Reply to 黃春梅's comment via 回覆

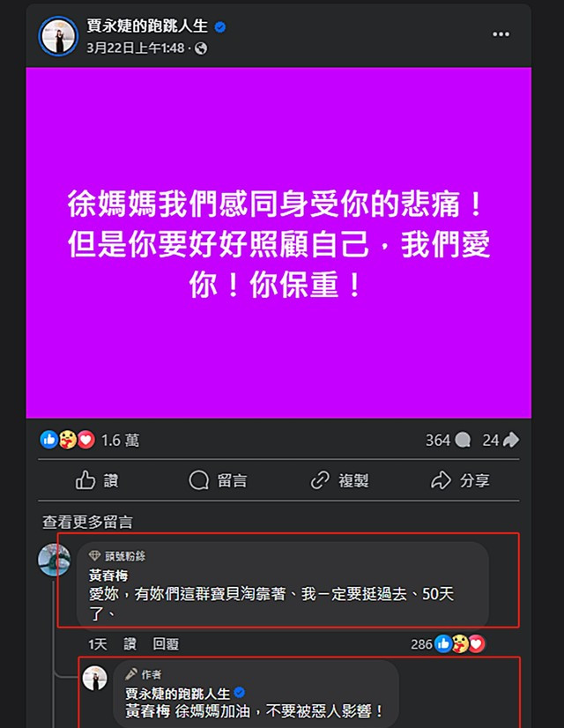click(x=166, y=644)
